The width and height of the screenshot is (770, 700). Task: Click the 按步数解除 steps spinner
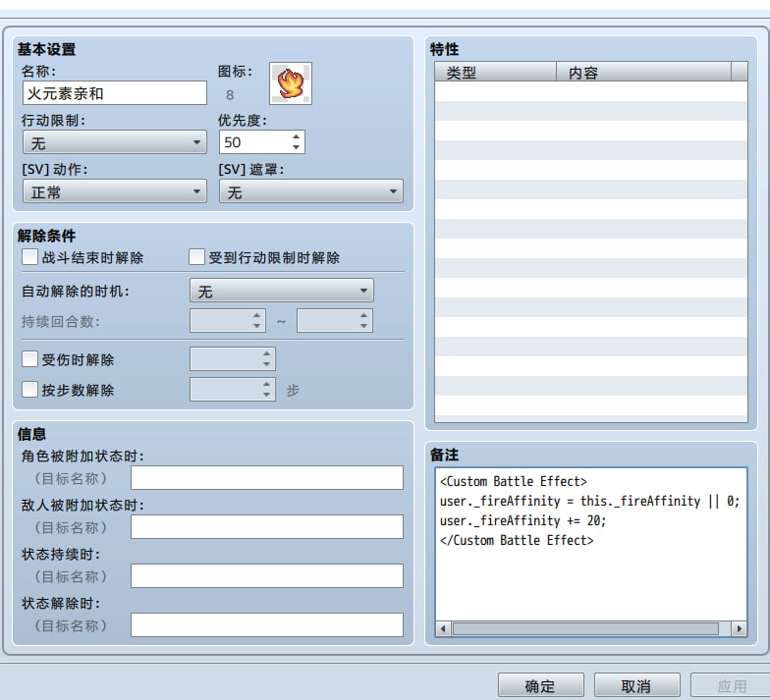coord(232,389)
